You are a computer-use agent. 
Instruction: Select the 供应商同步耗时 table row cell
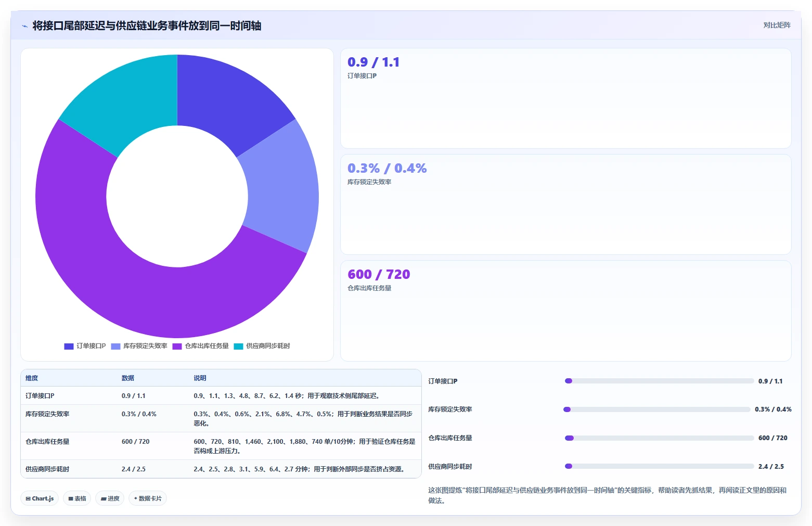(x=47, y=469)
